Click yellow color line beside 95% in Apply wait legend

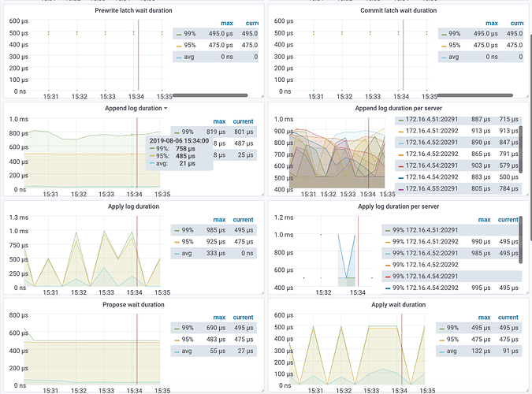pos(441,340)
